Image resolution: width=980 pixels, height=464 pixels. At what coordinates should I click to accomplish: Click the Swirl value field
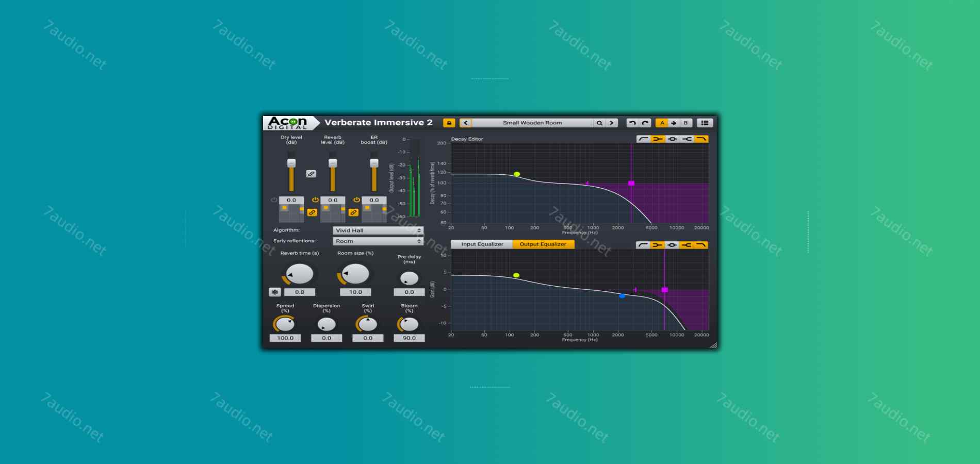(368, 338)
